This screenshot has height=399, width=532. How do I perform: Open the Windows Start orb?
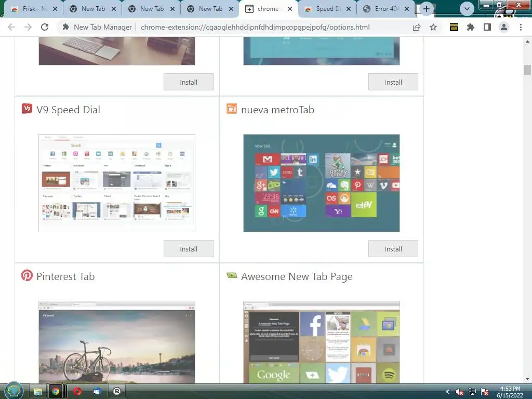tap(14, 391)
